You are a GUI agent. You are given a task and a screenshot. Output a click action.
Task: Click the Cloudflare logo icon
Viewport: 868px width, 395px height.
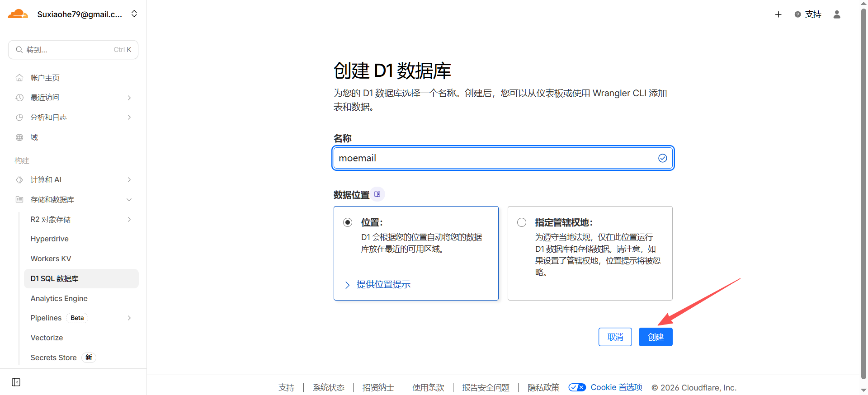point(18,14)
